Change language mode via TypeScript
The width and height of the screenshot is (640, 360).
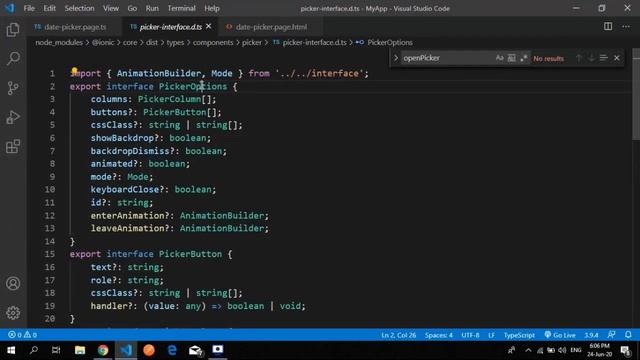point(519,335)
